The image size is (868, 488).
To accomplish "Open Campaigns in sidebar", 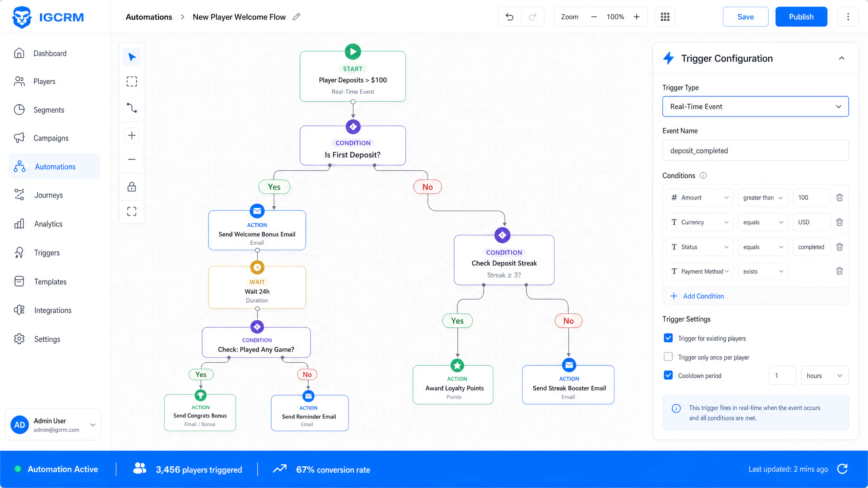I will pos(54,138).
